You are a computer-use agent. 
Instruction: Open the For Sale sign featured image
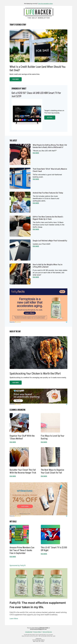[38, 46]
